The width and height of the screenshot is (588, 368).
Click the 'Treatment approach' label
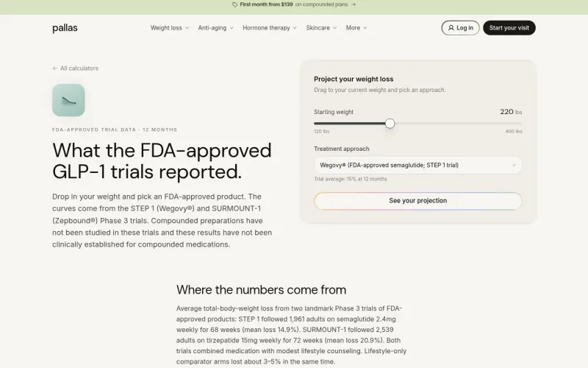tap(342, 149)
